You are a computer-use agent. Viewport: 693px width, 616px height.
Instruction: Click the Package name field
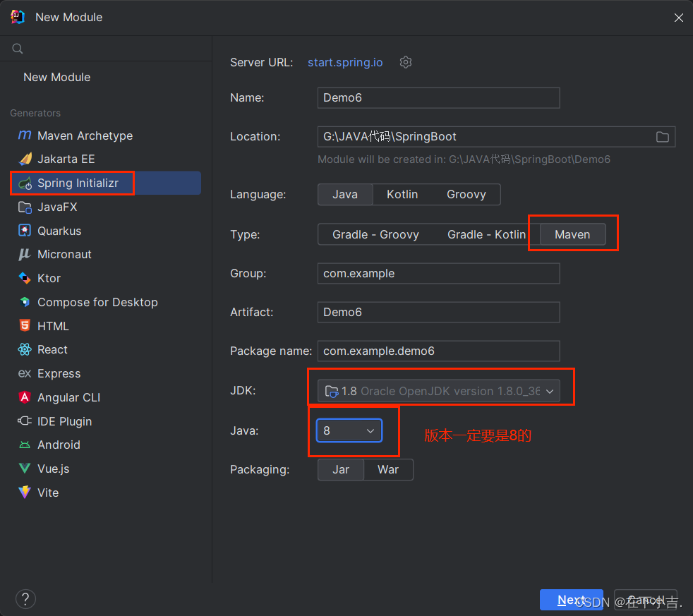point(438,351)
